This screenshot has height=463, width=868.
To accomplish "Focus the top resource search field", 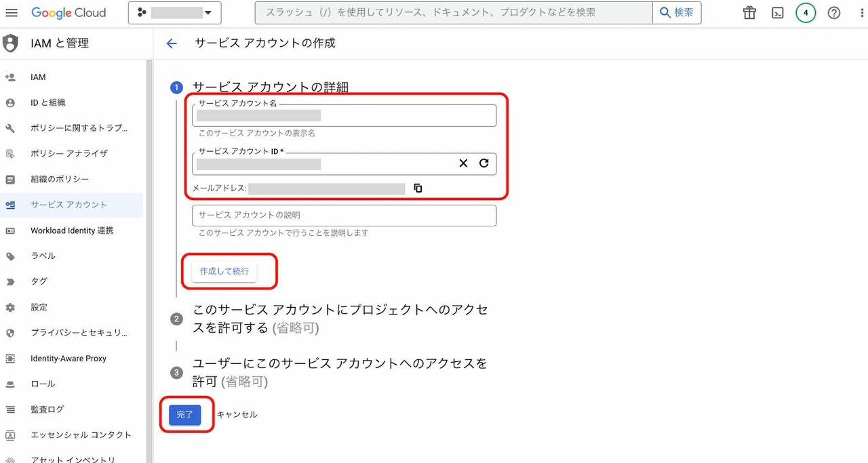I will coord(454,12).
